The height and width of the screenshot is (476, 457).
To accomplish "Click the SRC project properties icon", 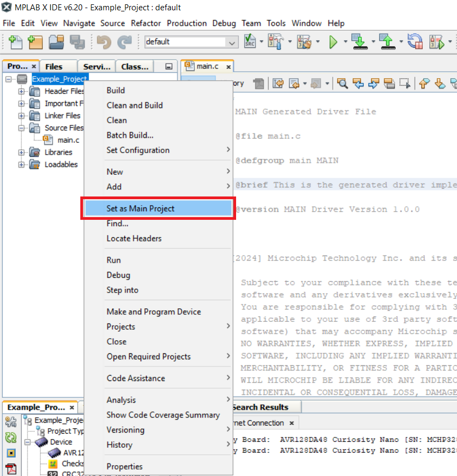I will [250, 41].
